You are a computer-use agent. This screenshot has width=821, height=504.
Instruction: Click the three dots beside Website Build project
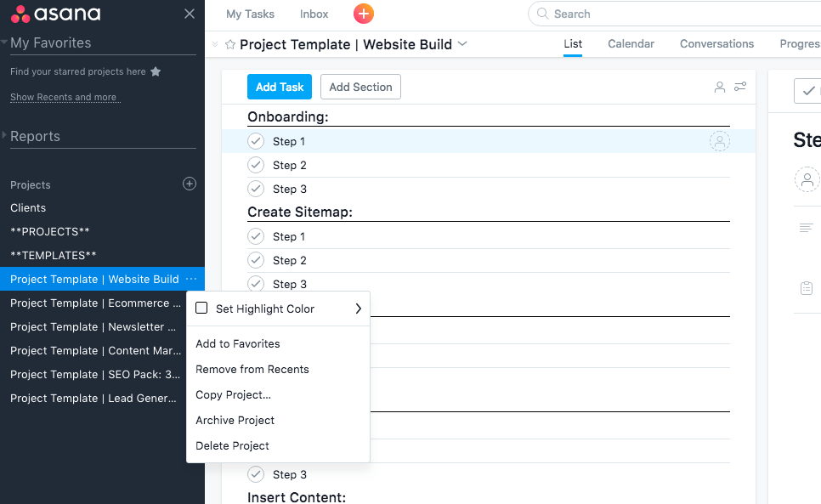coord(191,279)
